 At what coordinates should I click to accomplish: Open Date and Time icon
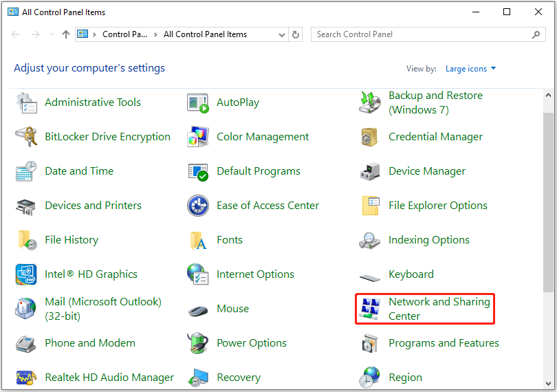point(26,171)
